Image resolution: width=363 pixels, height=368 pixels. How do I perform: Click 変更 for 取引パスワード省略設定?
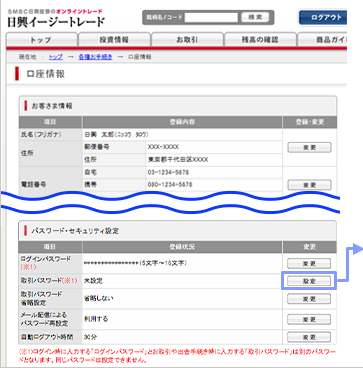click(309, 299)
